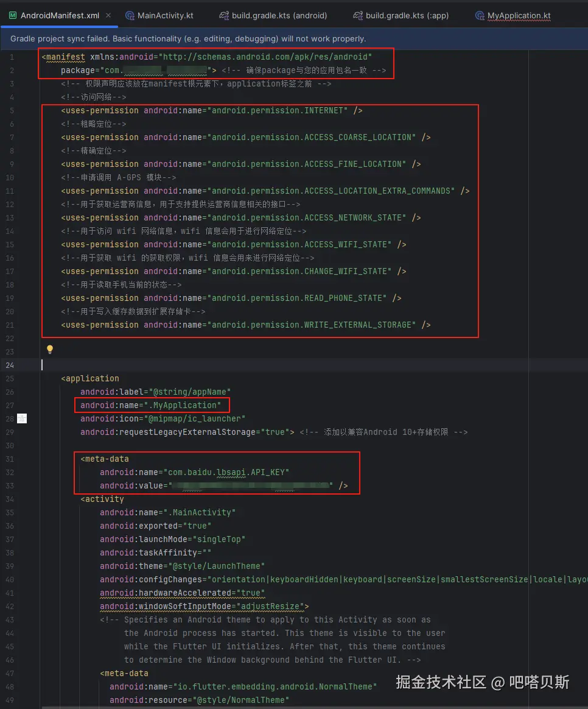Image resolution: width=588 pixels, height=709 pixels.
Task: Click the package="com. attribute line
Action: 139,70
